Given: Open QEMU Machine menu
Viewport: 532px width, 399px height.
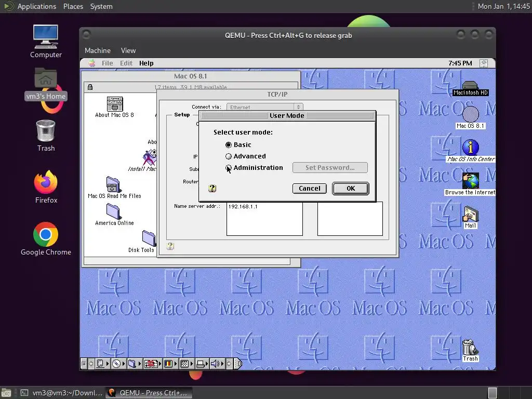Looking at the screenshot, I should pos(98,50).
